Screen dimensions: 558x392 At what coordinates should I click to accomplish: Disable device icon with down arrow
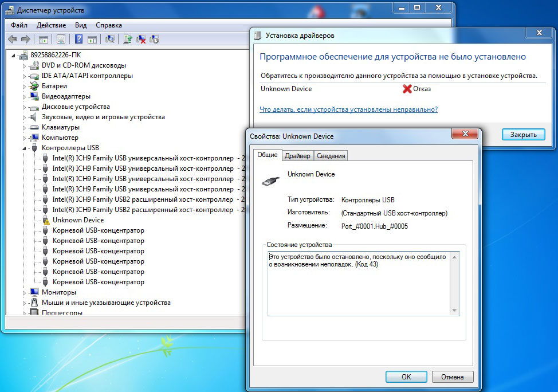coord(154,39)
